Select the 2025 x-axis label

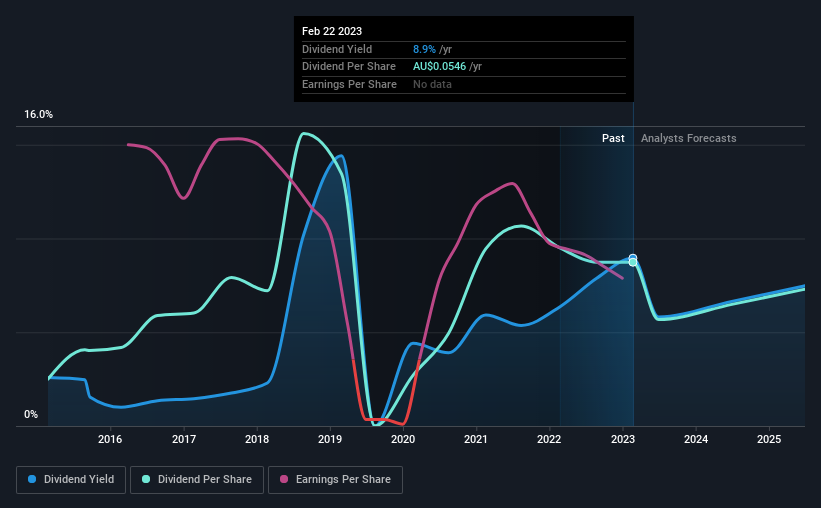pyautogui.click(x=769, y=439)
